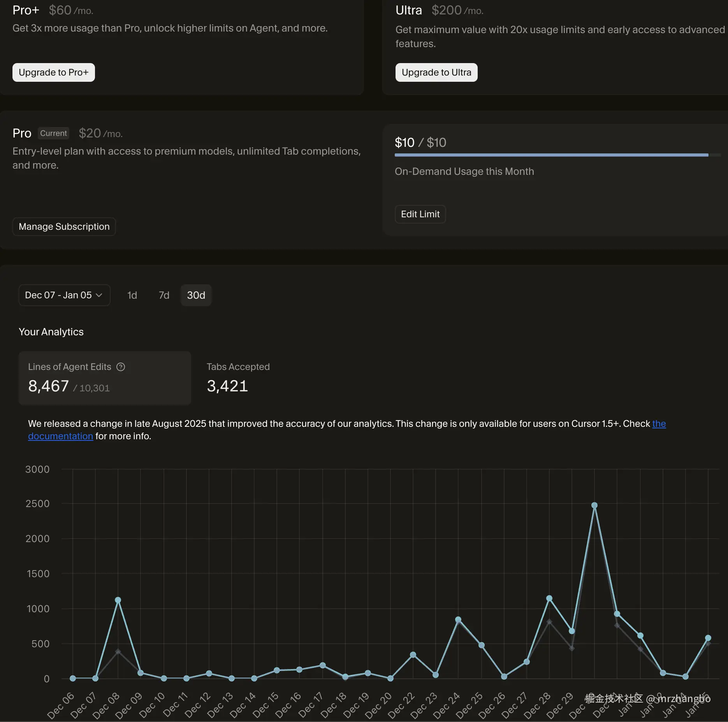Click the Current badge next to Pro
728x722 pixels.
pos(54,133)
